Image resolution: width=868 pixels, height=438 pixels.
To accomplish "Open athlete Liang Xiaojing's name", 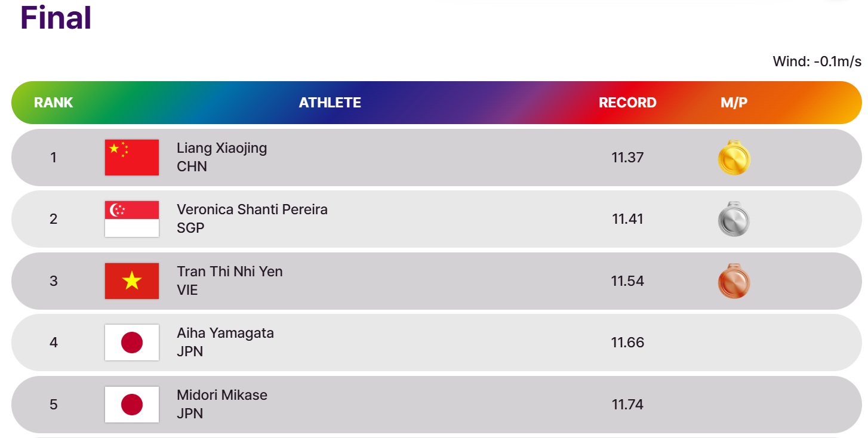I will tap(221, 148).
